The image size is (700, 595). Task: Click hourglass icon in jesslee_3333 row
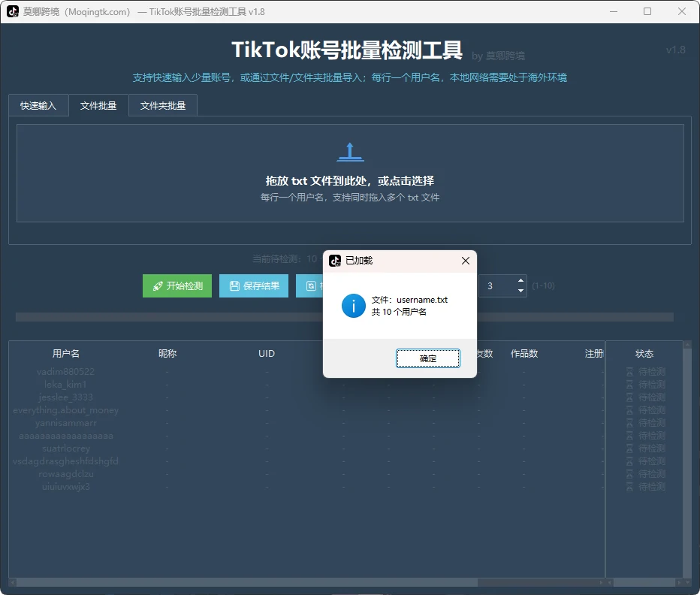629,397
